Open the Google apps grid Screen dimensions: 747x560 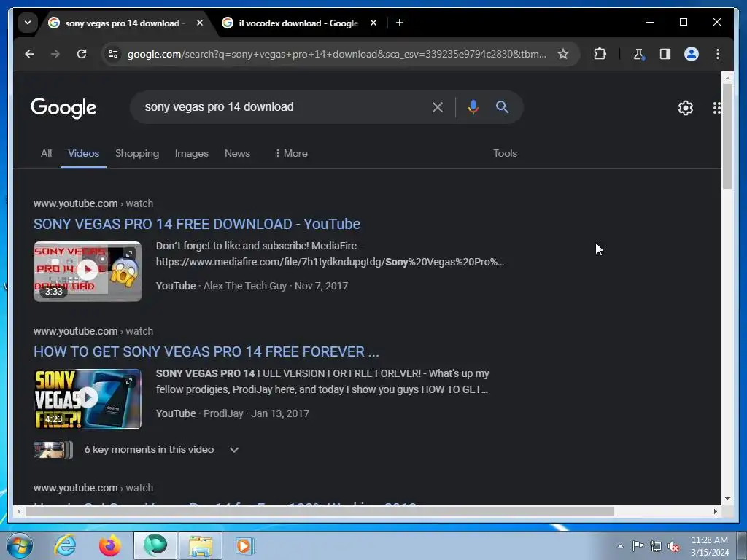pos(716,108)
